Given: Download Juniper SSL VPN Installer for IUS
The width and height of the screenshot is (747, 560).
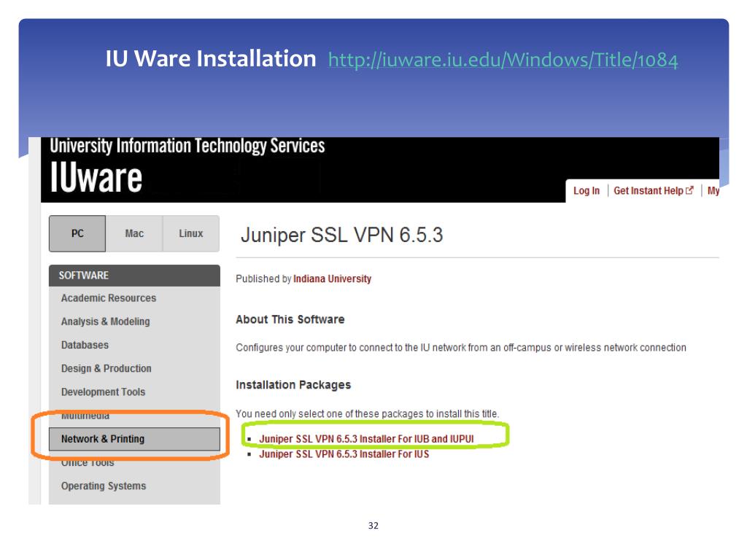Looking at the screenshot, I should pyautogui.click(x=344, y=454).
